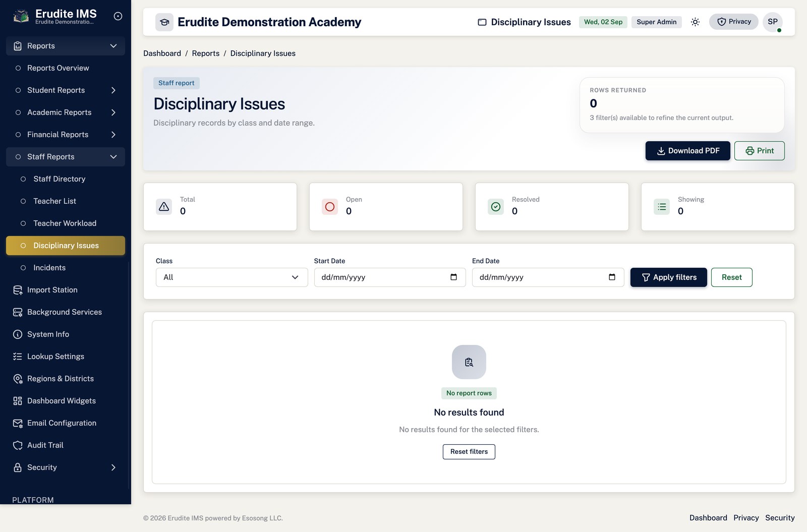Click the Reset button beside Apply filters
The image size is (807, 532).
[732, 277]
